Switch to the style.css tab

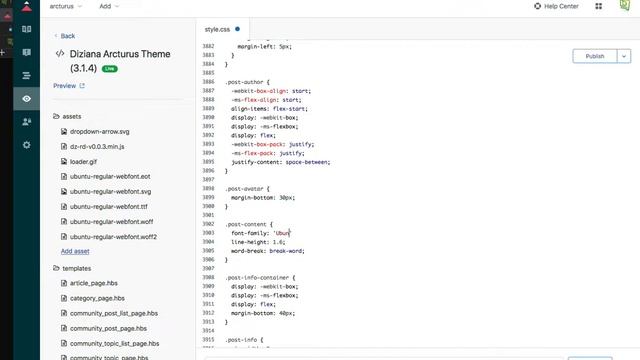pos(222,29)
